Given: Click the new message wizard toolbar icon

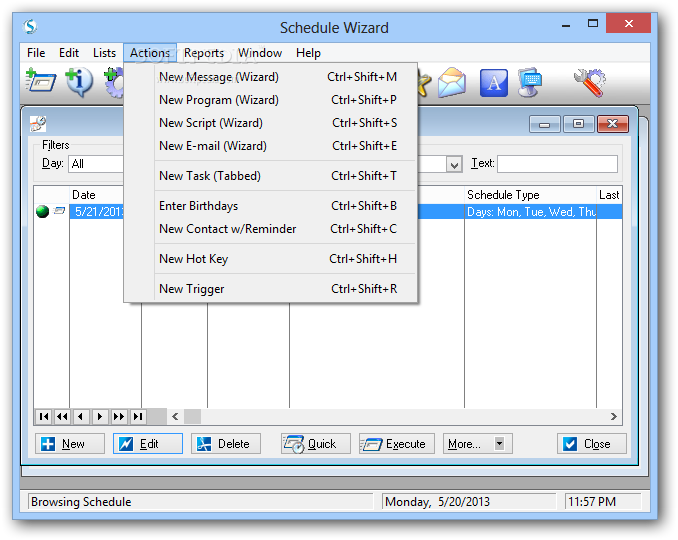Looking at the screenshot, I should [40, 81].
